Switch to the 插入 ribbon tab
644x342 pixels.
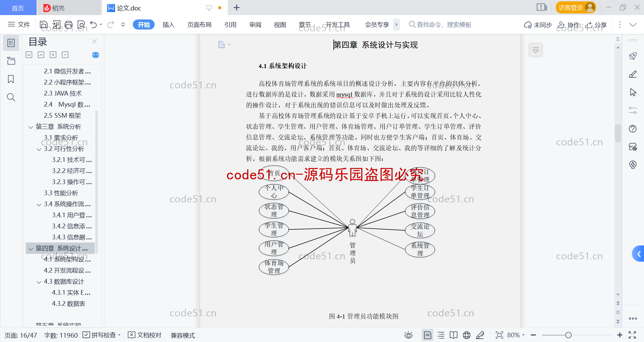coord(168,24)
